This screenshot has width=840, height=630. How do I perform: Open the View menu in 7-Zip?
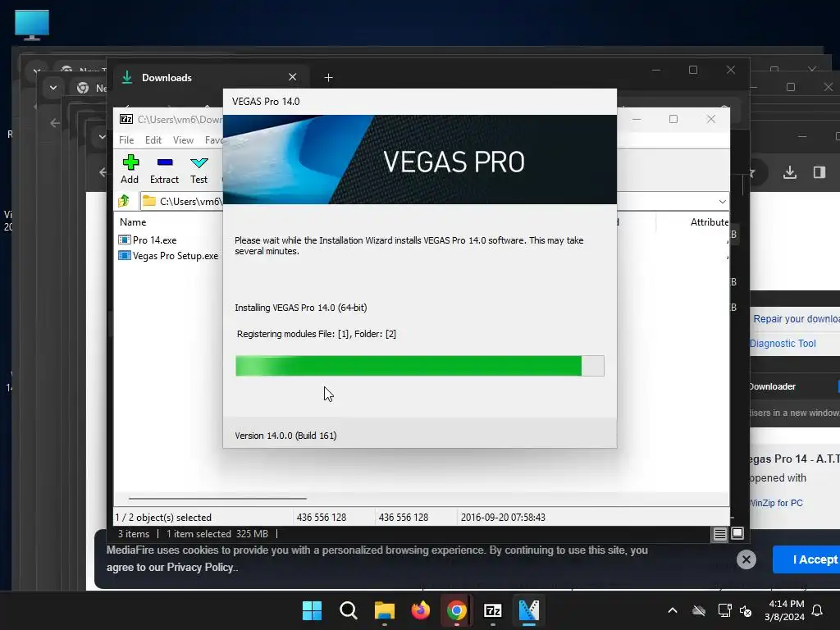point(183,139)
